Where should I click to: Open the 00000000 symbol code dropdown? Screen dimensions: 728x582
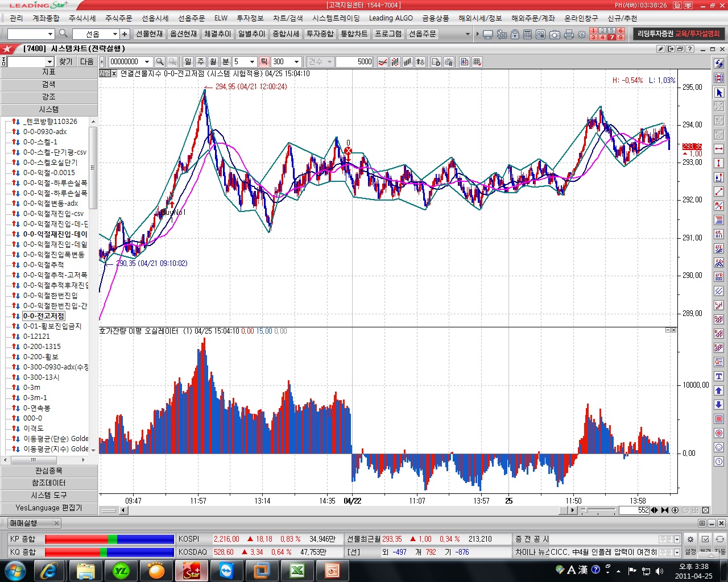click(x=147, y=61)
